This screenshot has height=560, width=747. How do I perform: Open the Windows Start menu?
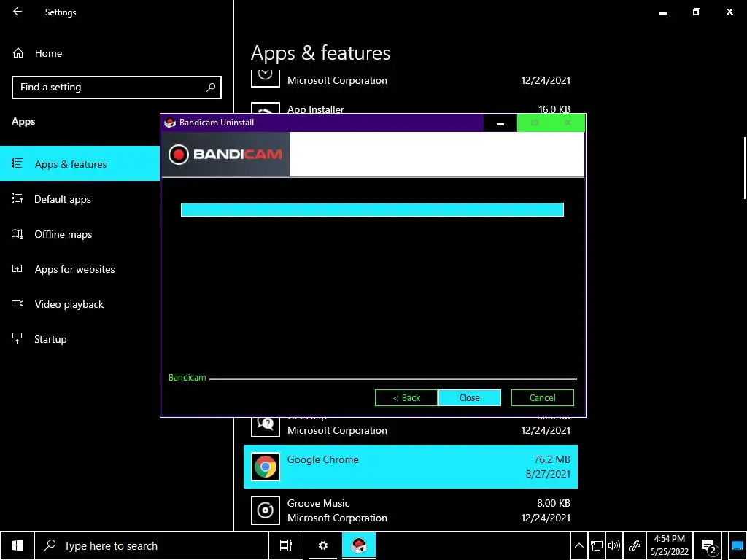pos(18,545)
